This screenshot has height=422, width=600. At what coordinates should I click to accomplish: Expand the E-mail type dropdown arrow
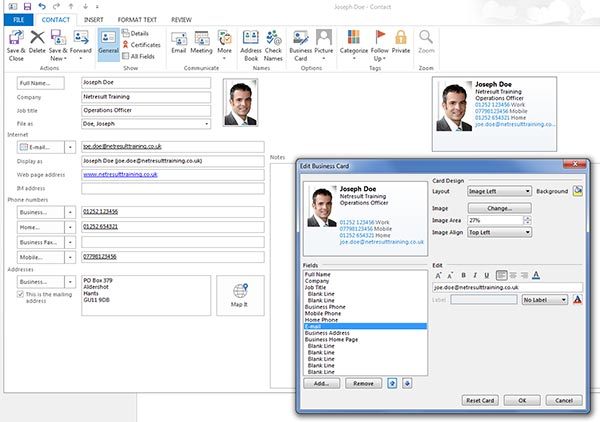coord(70,147)
